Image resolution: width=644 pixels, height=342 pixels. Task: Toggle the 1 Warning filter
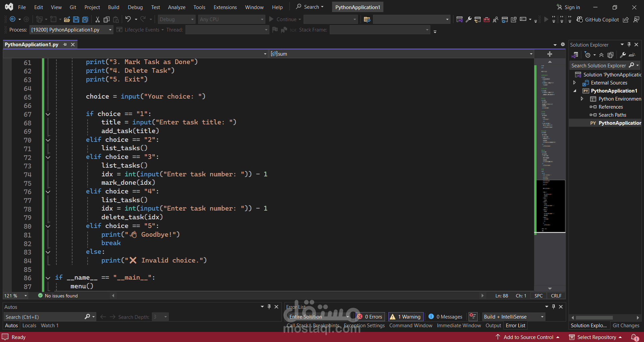coord(406,317)
